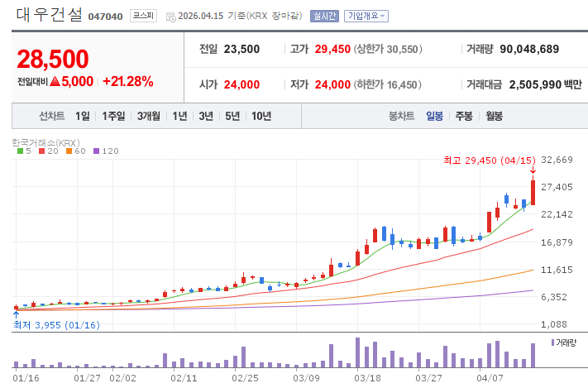Click the green 5-day moving average swatch
Viewport: 588px width, 388px height.
(x=20, y=151)
